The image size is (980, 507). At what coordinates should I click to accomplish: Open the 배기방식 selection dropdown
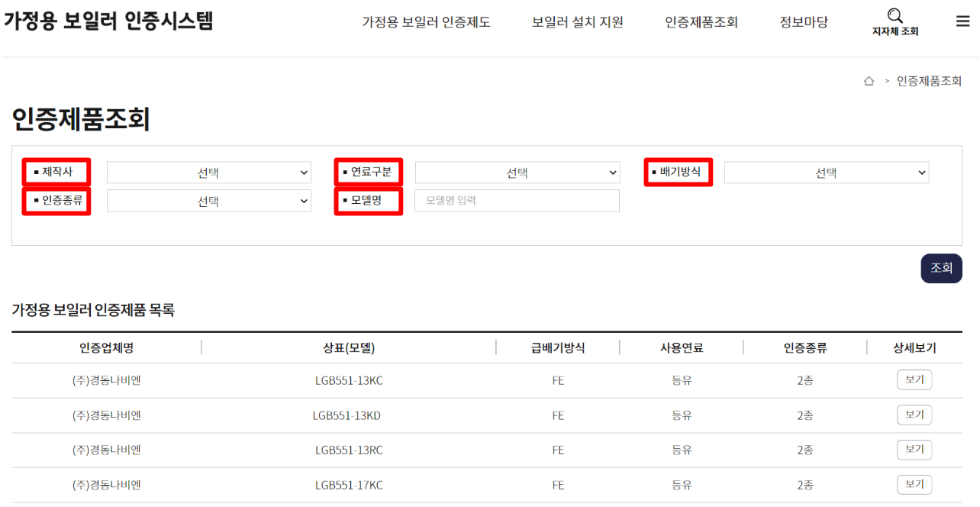827,172
